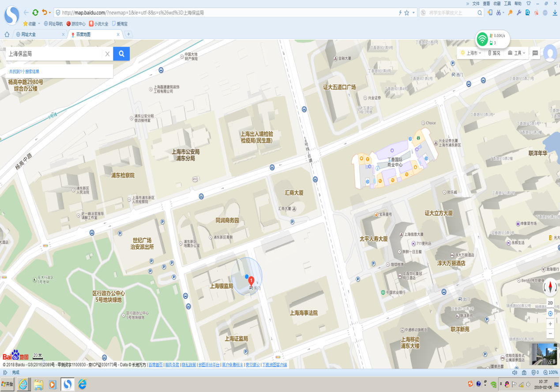Reload the page with the green refresh icon

(x=35, y=13)
